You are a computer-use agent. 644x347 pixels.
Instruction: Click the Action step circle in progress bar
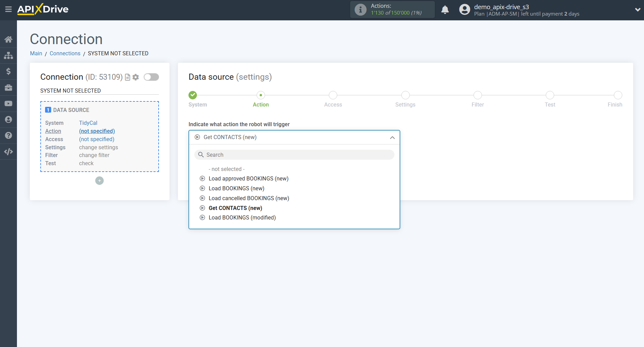261,95
